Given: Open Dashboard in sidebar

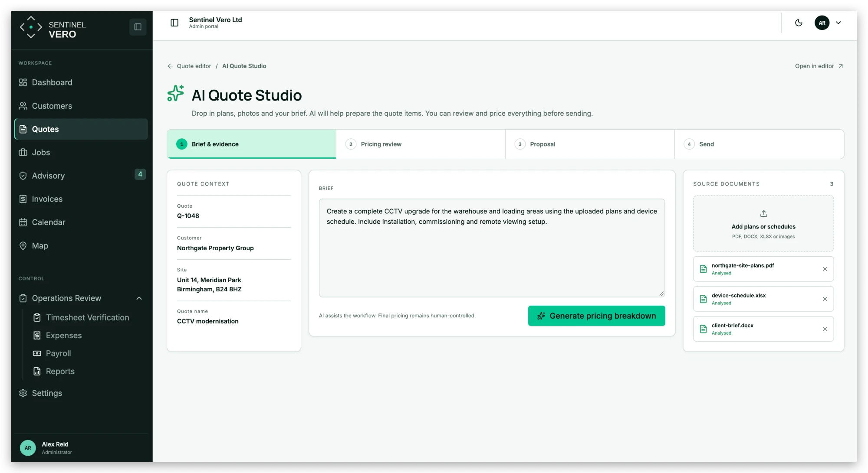Looking at the screenshot, I should [81, 82].
